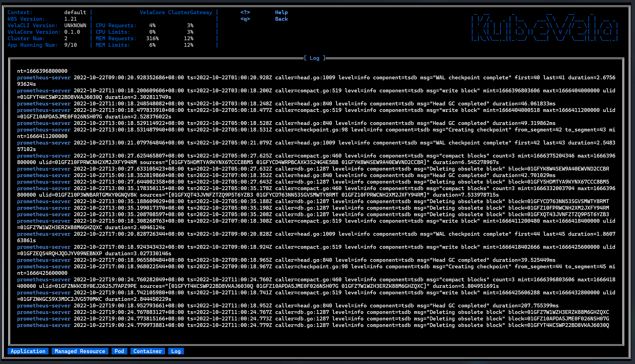Click Head GC completed duration=46.061833ms line
Image resolution: width=635 pixels, height=364 pixels.
pyautogui.click(x=286, y=104)
